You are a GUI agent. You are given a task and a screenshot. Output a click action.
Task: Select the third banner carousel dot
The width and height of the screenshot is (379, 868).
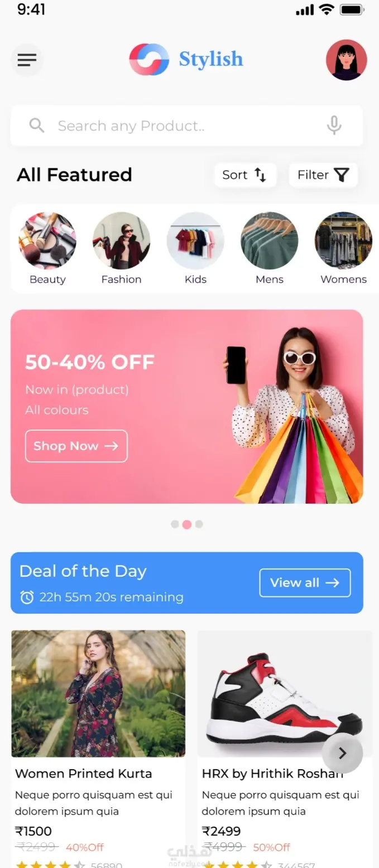[x=199, y=524]
